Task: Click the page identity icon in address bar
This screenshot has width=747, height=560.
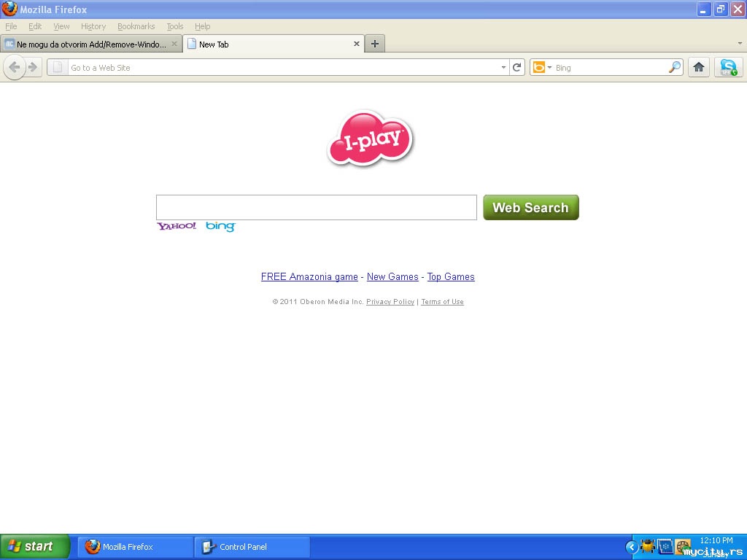Action: [x=58, y=68]
